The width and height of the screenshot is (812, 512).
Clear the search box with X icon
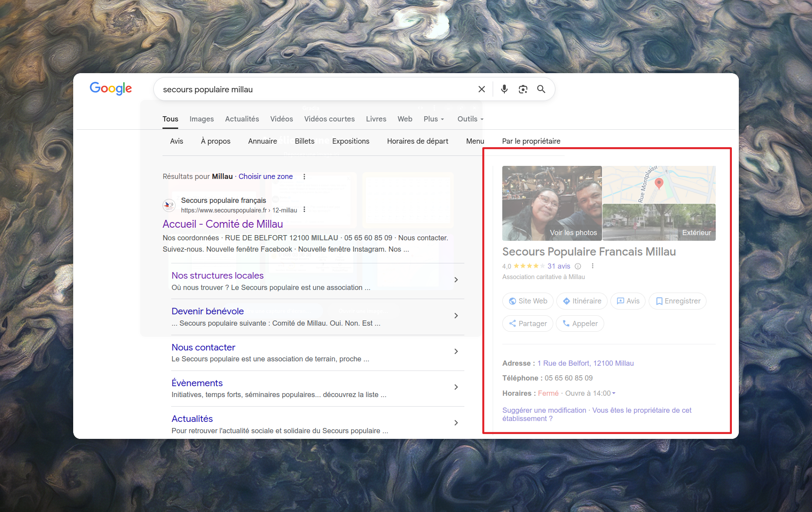(481, 89)
